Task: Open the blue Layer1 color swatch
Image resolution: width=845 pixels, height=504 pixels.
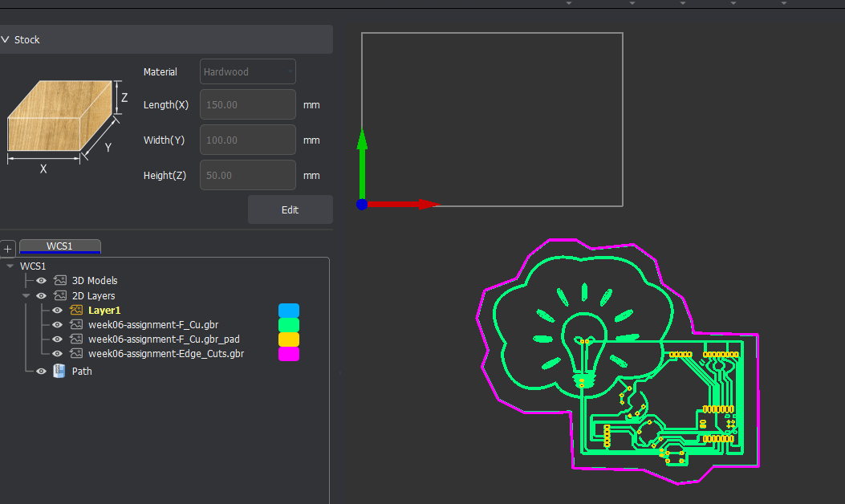Action: pos(289,310)
